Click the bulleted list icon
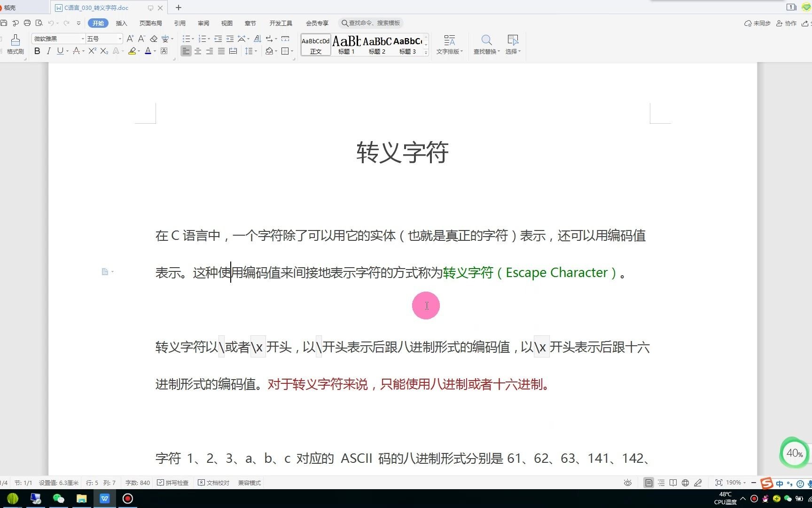The height and width of the screenshot is (508, 812). click(x=186, y=39)
